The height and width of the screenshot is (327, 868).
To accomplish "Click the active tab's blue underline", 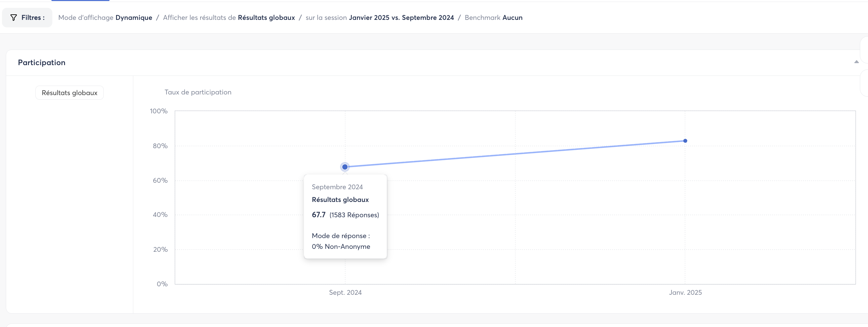I will point(80,0).
